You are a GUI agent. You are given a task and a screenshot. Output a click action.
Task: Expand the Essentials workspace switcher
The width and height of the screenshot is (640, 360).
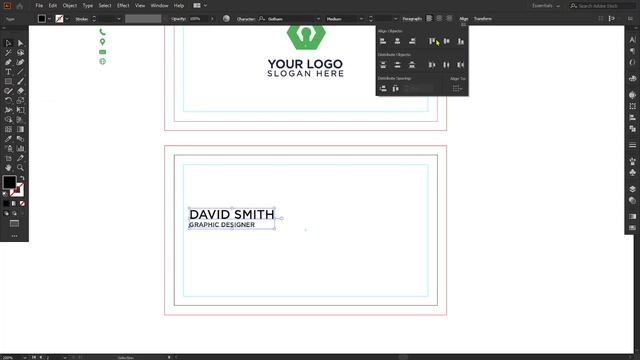click(546, 6)
